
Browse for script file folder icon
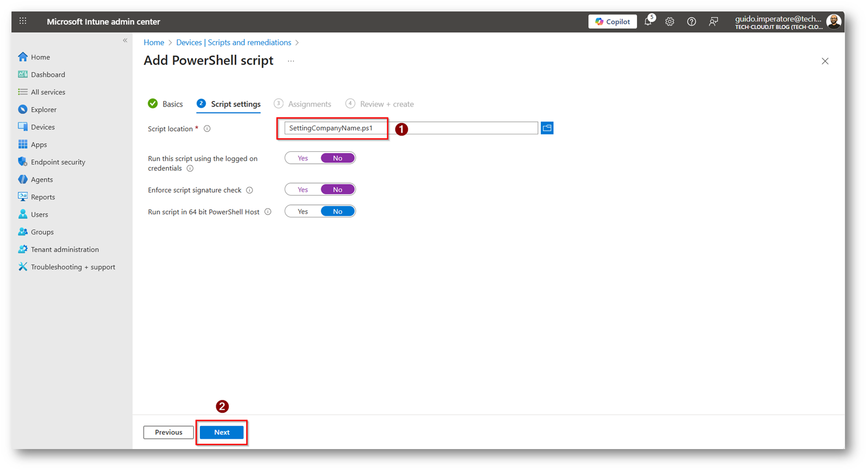tap(547, 128)
